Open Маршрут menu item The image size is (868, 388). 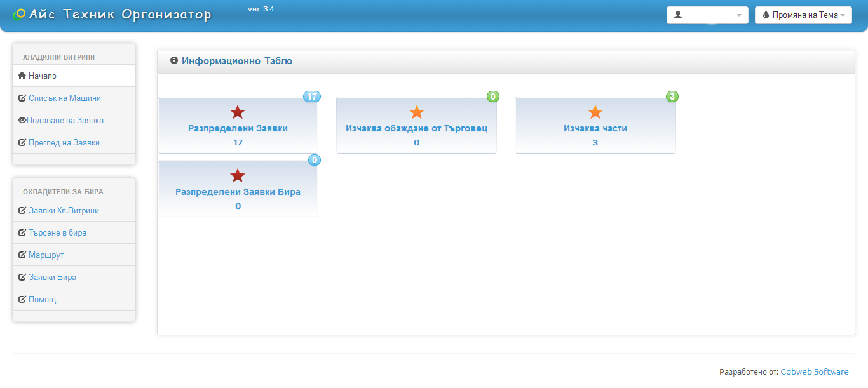pyautogui.click(x=74, y=255)
